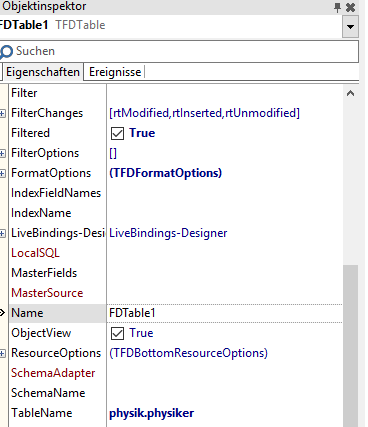Click the vertical scrollbar thumb
This screenshot has height=427, width=368.
pos(350,346)
